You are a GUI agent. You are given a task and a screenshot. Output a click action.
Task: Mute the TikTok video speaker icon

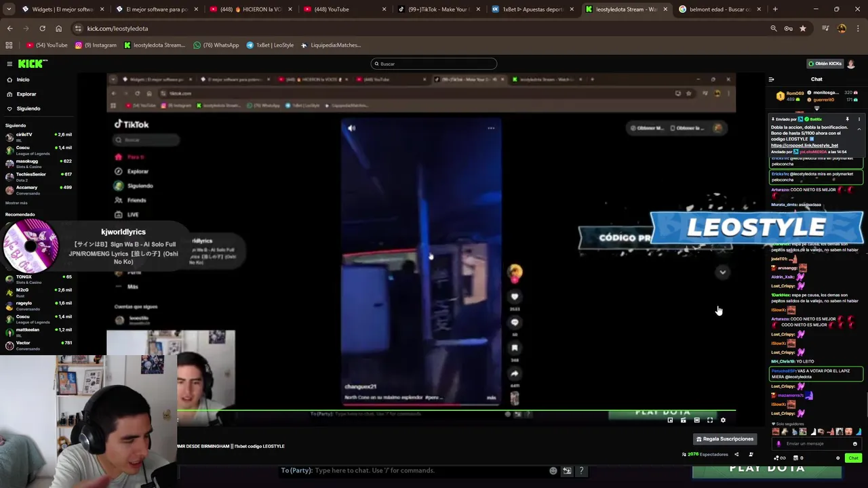pyautogui.click(x=351, y=128)
